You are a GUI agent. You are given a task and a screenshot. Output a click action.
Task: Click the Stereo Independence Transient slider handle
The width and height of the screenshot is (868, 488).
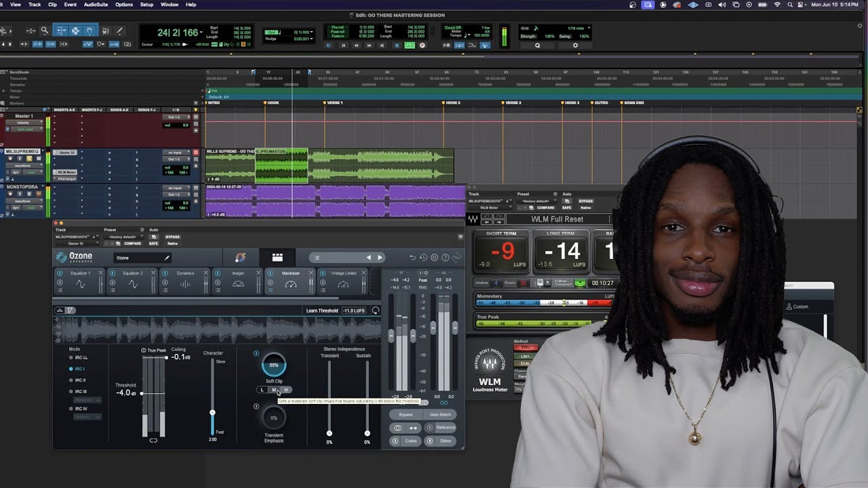329,433
